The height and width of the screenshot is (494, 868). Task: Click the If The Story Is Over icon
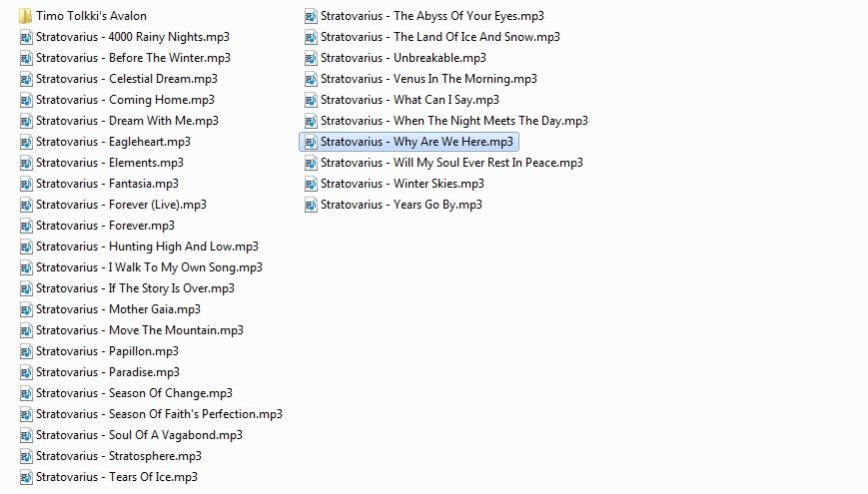point(26,289)
